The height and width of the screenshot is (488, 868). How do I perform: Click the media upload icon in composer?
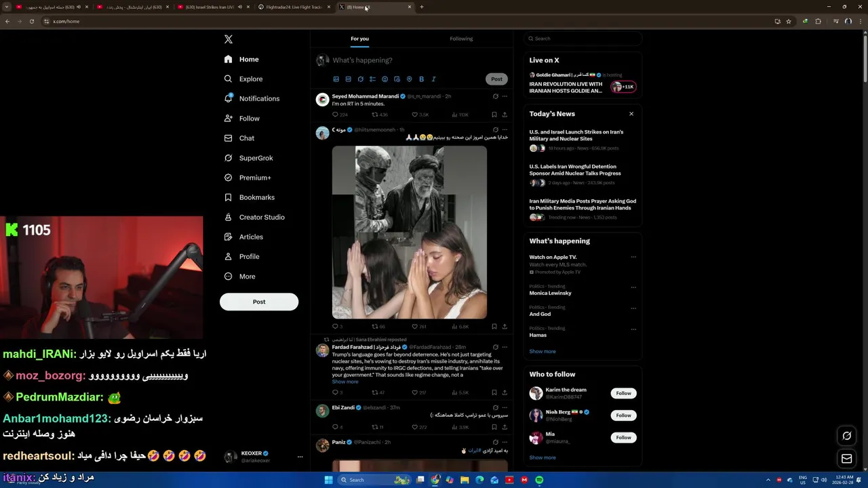(x=336, y=79)
